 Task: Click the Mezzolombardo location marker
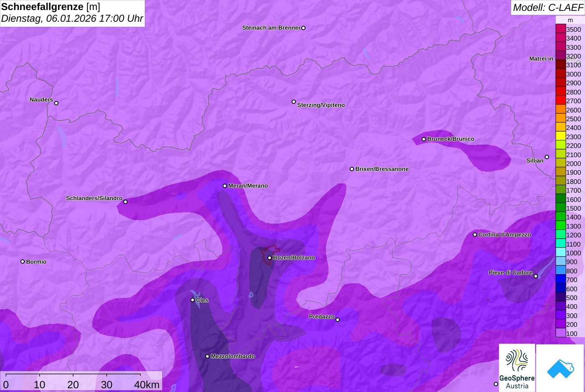[207, 356]
